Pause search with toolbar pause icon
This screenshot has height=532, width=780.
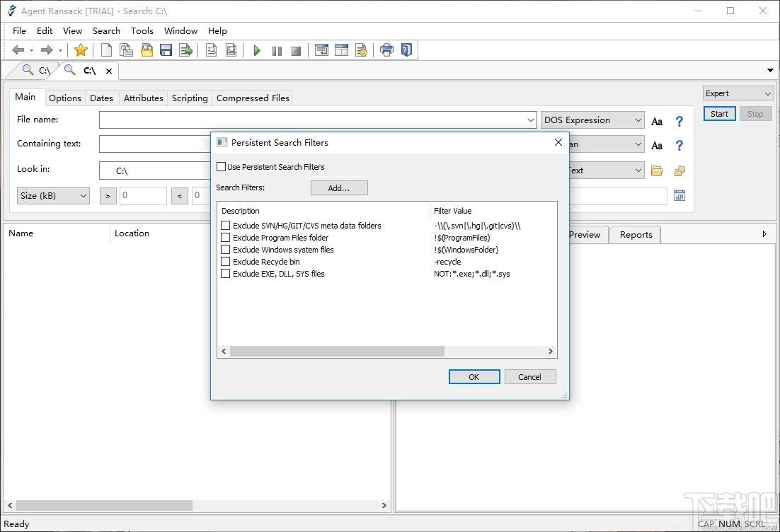coord(277,51)
